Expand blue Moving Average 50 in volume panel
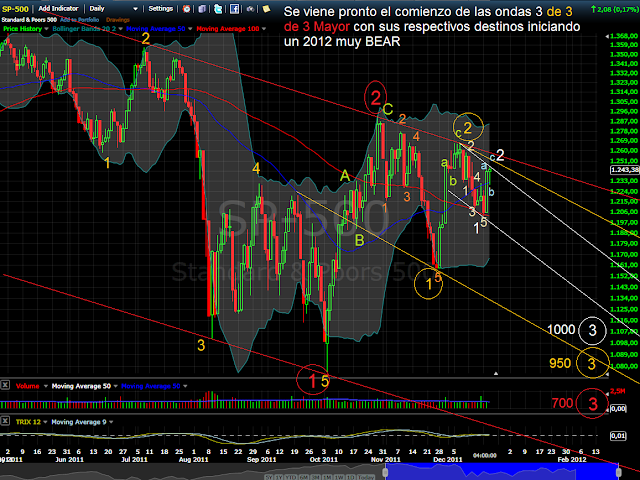640x480 pixels. click(185, 386)
